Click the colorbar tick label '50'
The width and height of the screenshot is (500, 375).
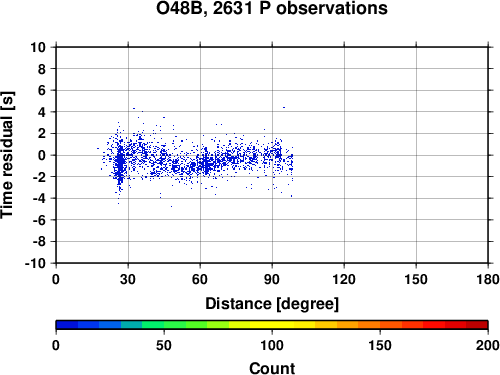tap(164, 345)
